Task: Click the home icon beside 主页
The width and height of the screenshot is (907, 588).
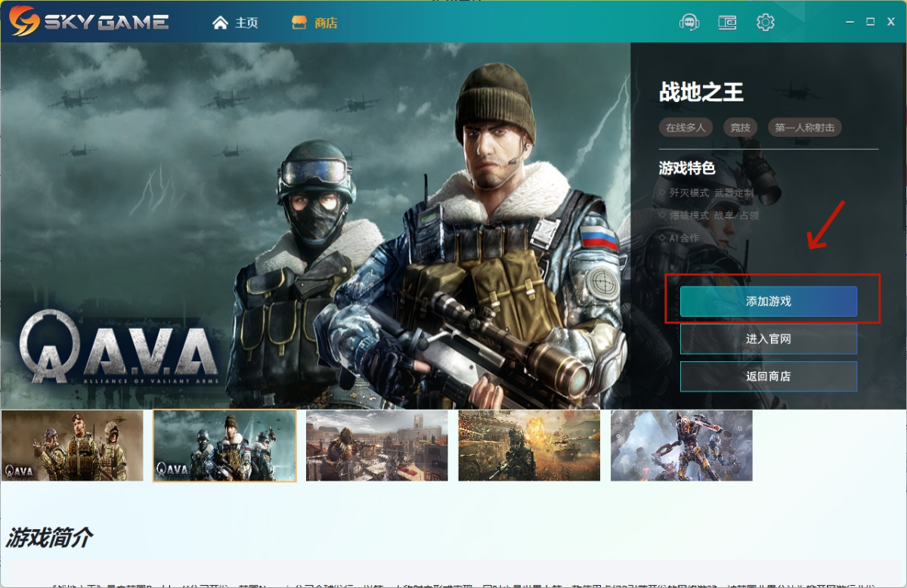Action: click(x=220, y=23)
